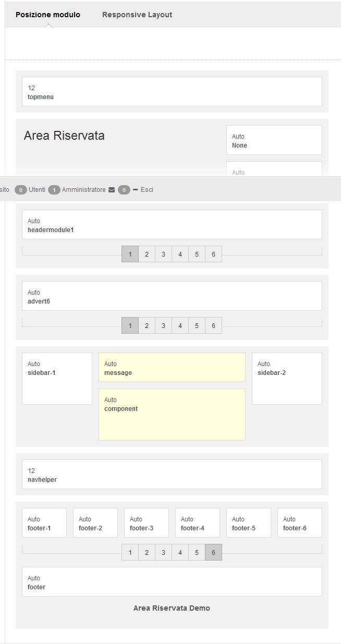Select the sidebar-1 position box

(57, 378)
